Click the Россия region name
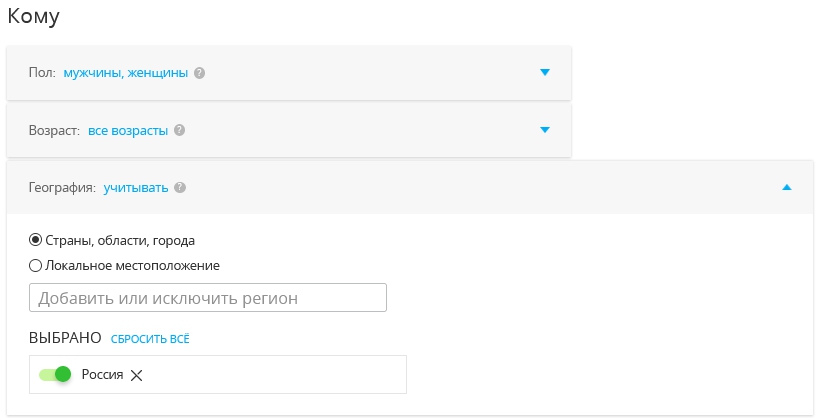The image size is (816, 418). [103, 374]
